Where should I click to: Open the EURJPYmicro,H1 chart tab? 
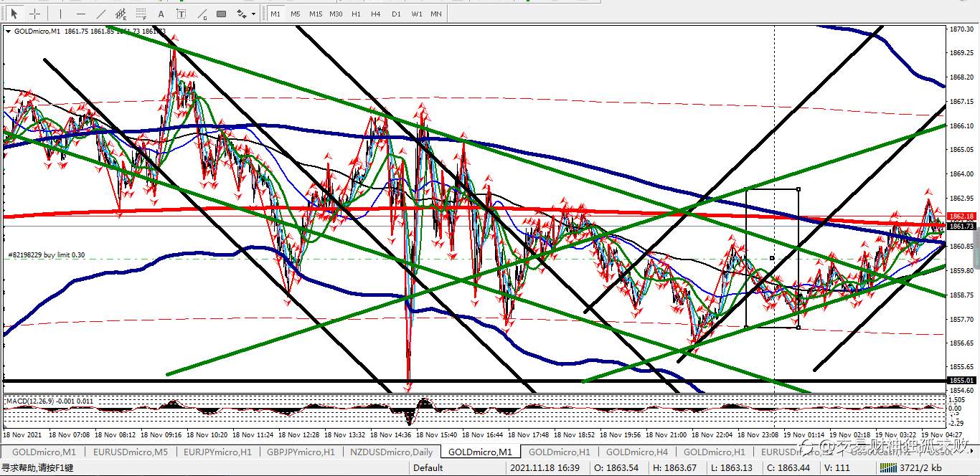click(217, 452)
